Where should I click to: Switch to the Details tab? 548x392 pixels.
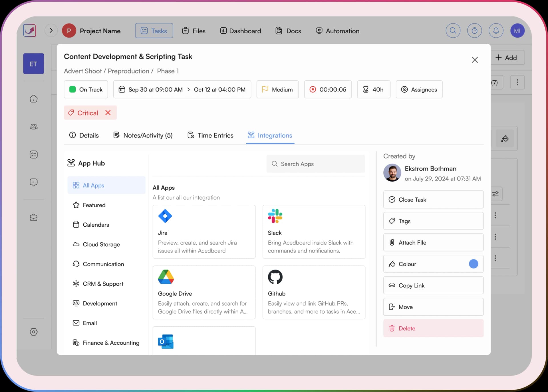(x=84, y=135)
